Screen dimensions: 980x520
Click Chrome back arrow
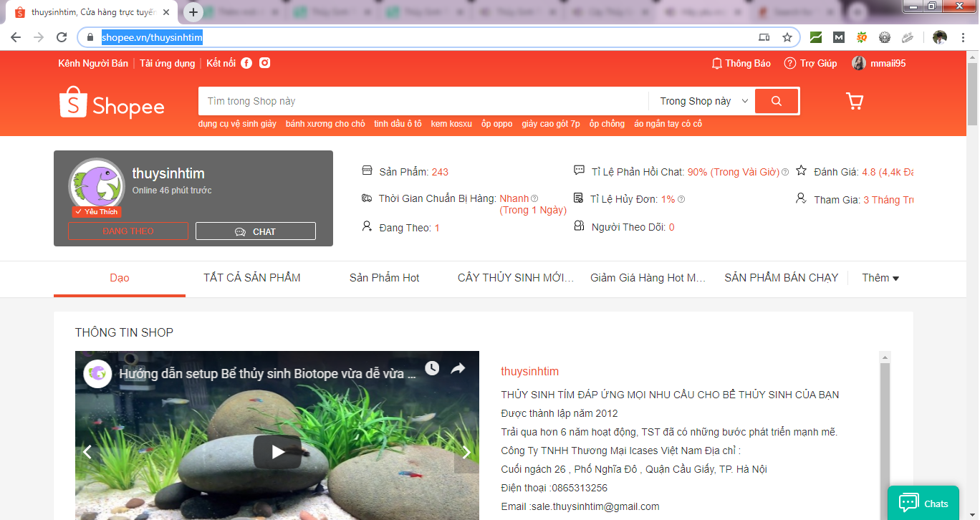point(16,37)
